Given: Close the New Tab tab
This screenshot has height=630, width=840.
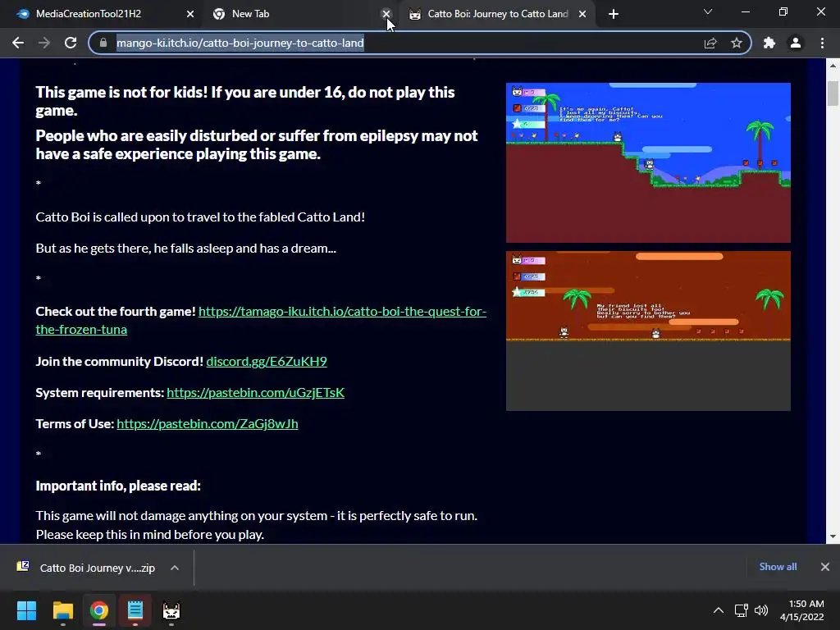Looking at the screenshot, I should click(x=386, y=14).
